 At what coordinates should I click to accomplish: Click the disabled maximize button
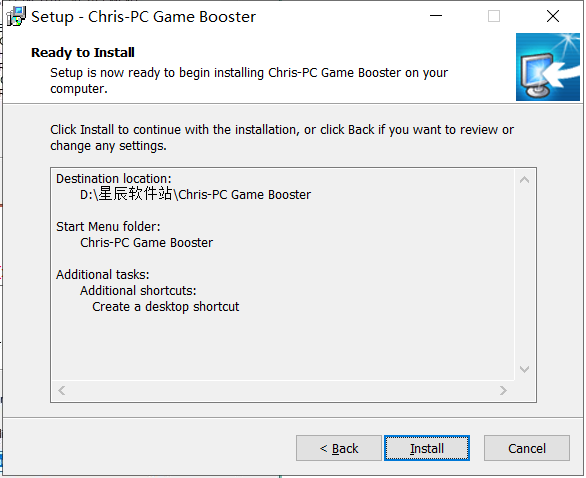coord(494,16)
